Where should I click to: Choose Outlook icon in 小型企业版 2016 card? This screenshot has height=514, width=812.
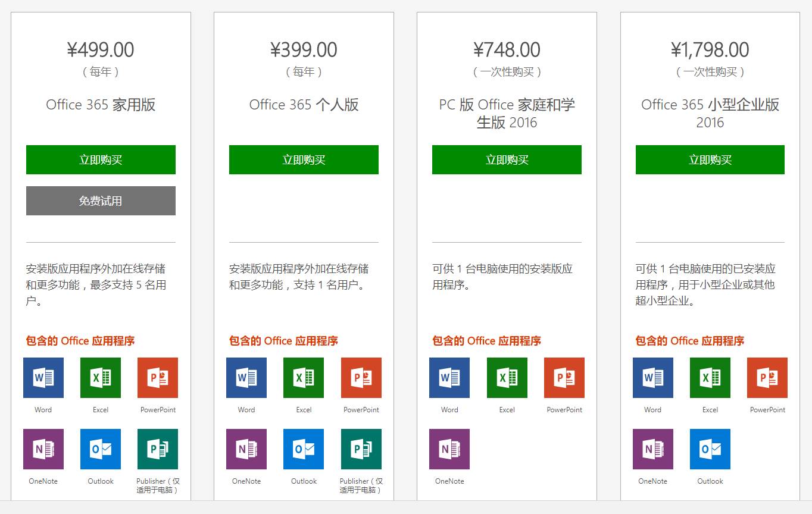(x=710, y=449)
